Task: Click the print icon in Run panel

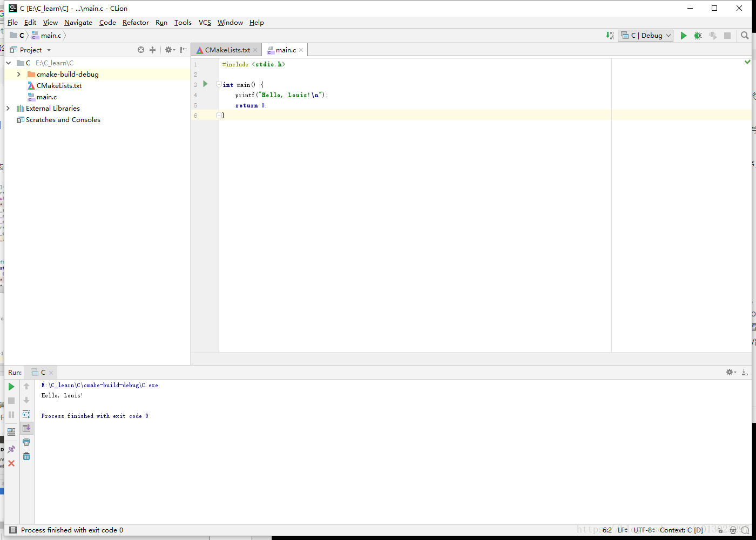Action: (26, 442)
